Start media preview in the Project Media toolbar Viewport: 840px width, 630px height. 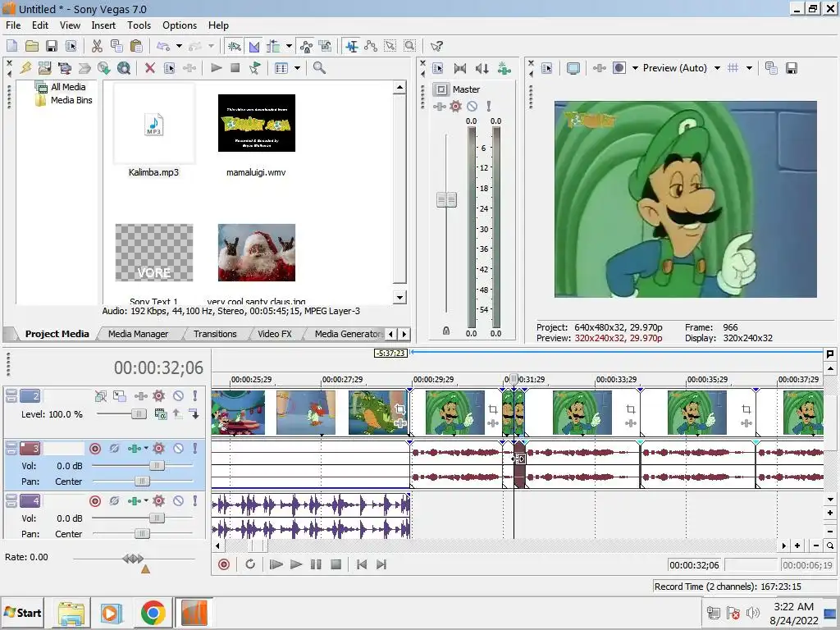click(217, 68)
